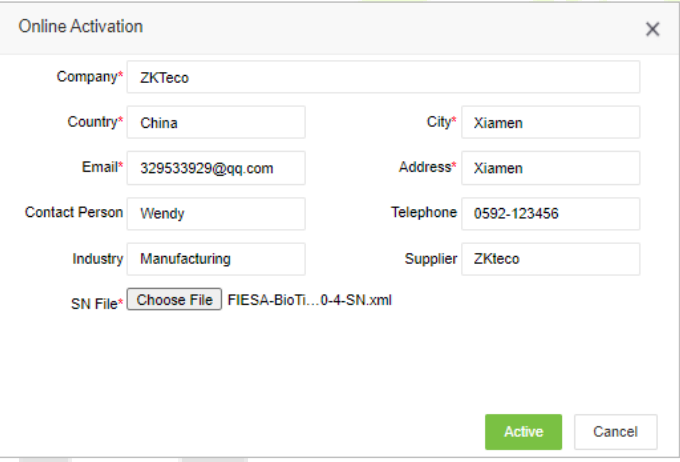Click the Choose File button
The image size is (680, 462).
coord(174,299)
